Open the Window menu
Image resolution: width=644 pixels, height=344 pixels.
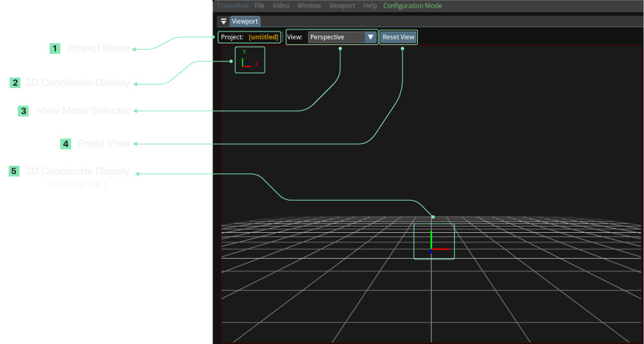(x=309, y=6)
